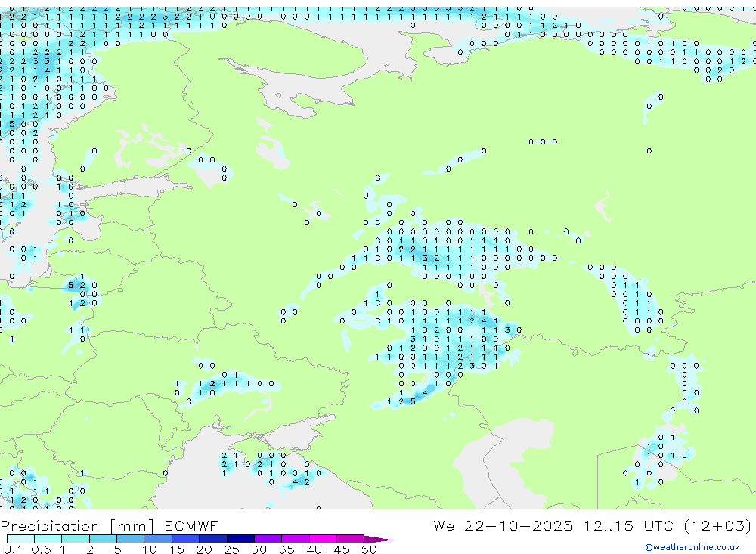Image resolution: width=756 pixels, height=554 pixels.
Task: Click the date 'We 22-10-2025'
Action: coord(503,525)
